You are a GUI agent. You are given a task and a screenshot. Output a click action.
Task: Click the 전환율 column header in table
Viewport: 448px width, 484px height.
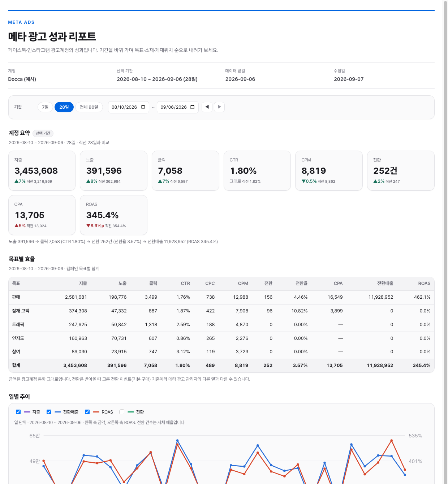click(302, 284)
